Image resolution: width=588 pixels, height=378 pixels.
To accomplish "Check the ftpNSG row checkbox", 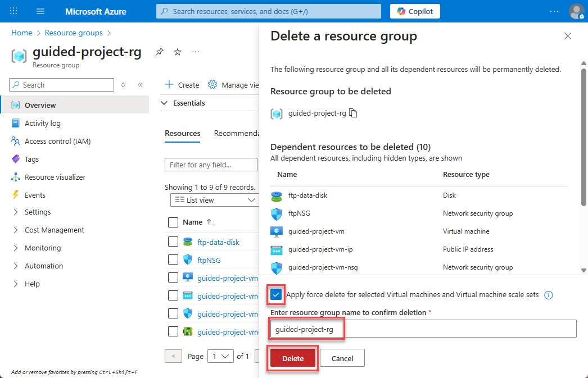I will [173, 259].
